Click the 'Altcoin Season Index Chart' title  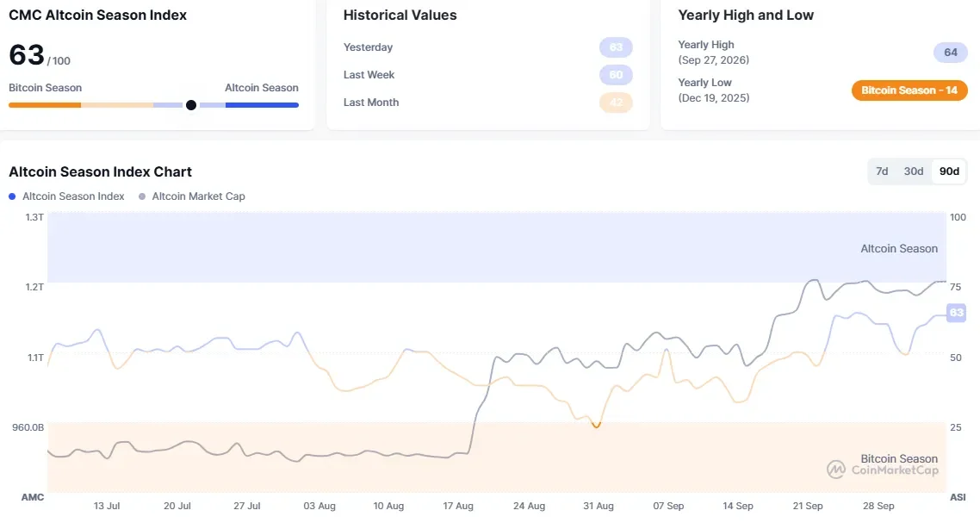100,172
